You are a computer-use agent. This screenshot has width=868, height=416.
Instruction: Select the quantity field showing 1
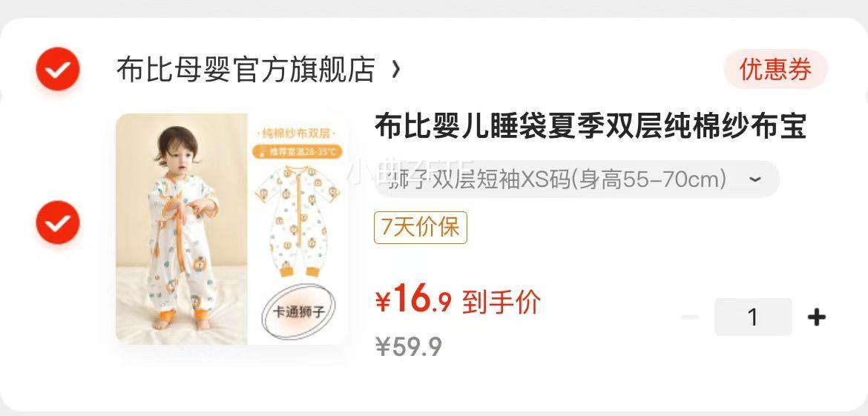(x=753, y=317)
